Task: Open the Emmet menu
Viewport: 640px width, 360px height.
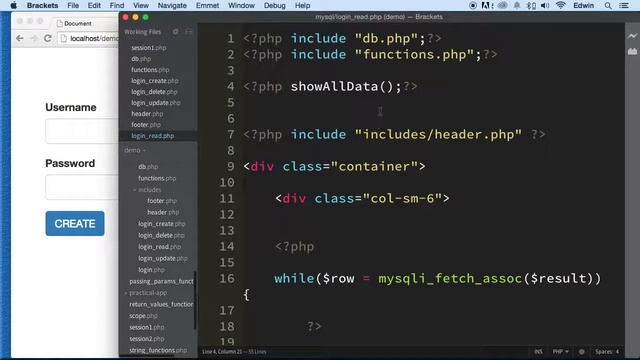Action: click(207, 5)
